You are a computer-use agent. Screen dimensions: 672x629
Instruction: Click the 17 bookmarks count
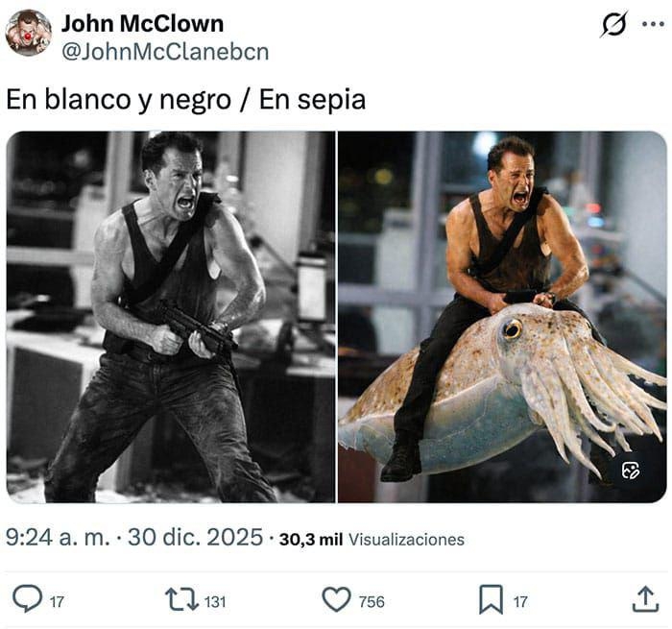point(520,601)
